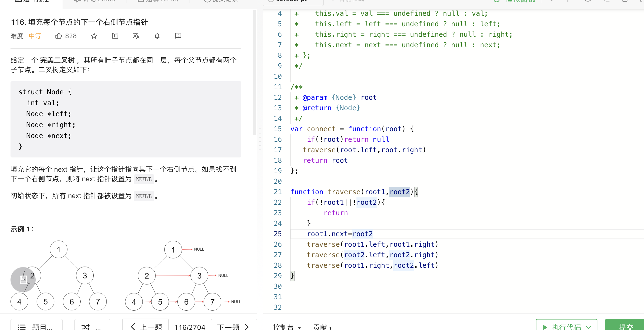Image resolution: width=644 pixels, height=330 pixels.
Task: Click the comment/note icon
Action: pyautogui.click(x=178, y=36)
